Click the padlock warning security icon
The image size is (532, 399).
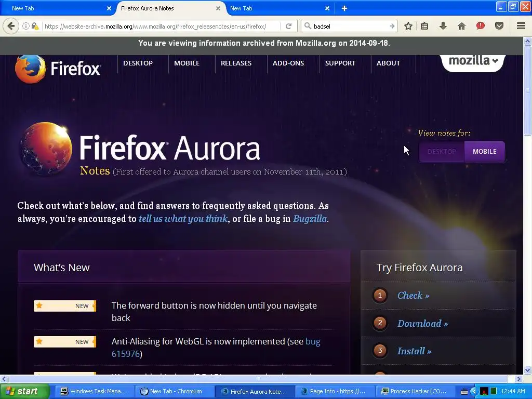(x=35, y=26)
